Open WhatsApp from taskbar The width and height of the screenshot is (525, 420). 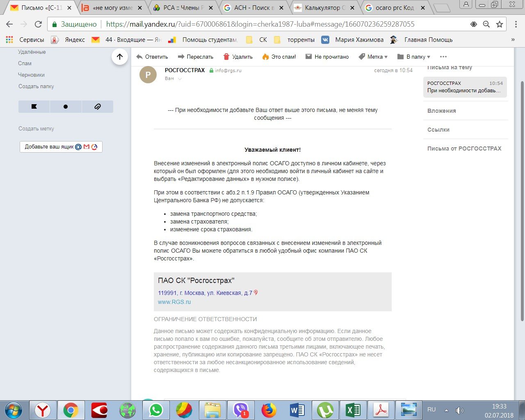pos(156,410)
